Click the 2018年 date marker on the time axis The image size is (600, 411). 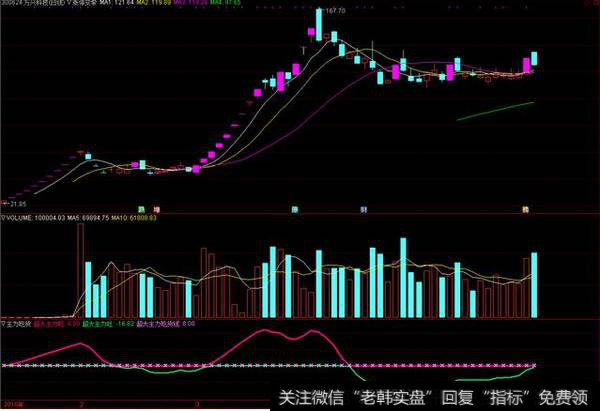pos(13,404)
